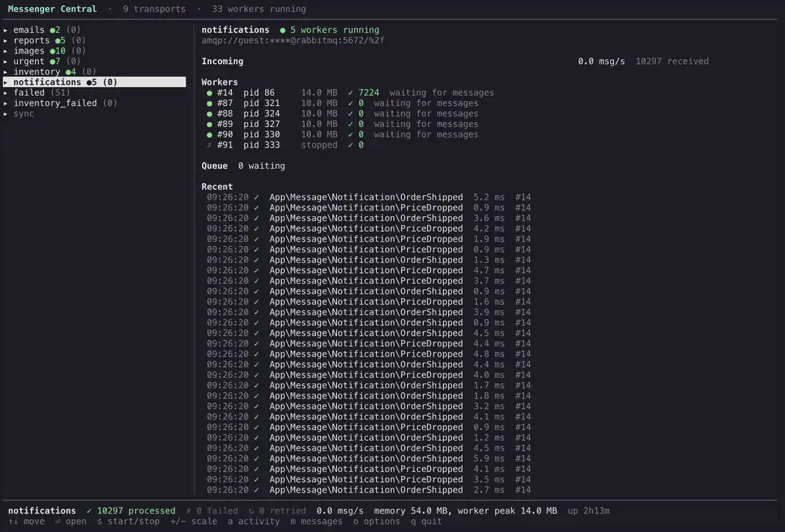Click green status dot of worker #88
The image size is (785, 532).
[x=209, y=114]
